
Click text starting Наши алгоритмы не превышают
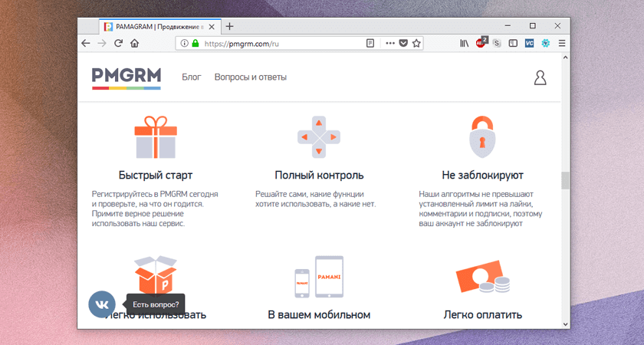click(481, 209)
